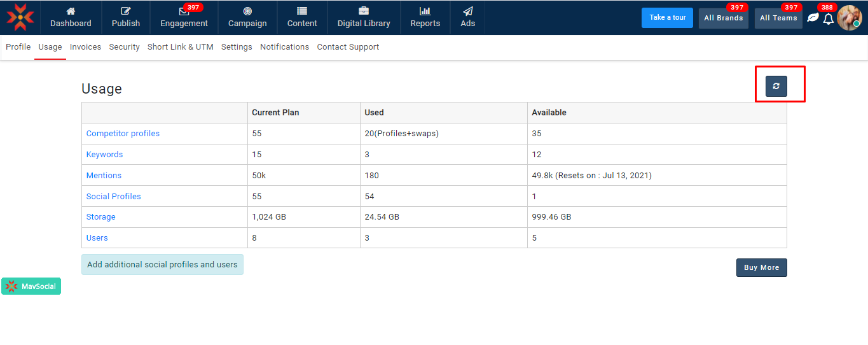
Task: Click the refresh usage button
Action: [x=776, y=86]
